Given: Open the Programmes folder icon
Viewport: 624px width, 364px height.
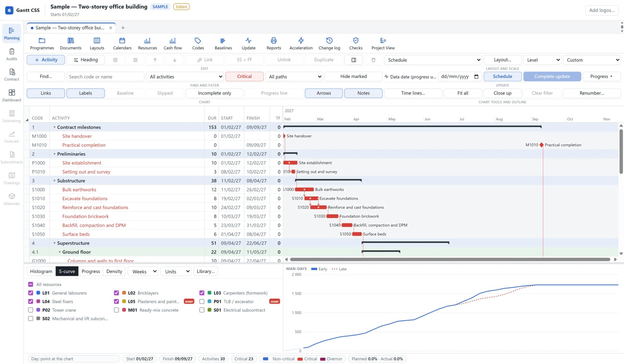Looking at the screenshot, I should [42, 44].
